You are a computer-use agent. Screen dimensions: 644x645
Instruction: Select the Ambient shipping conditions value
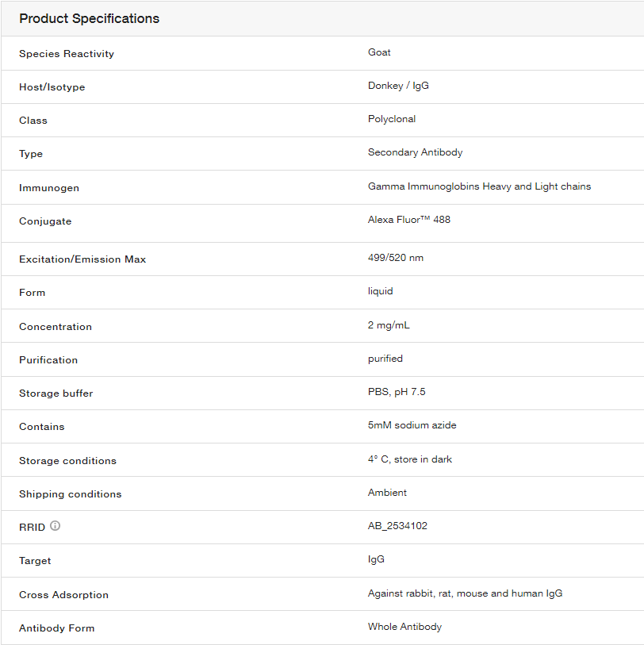(387, 493)
